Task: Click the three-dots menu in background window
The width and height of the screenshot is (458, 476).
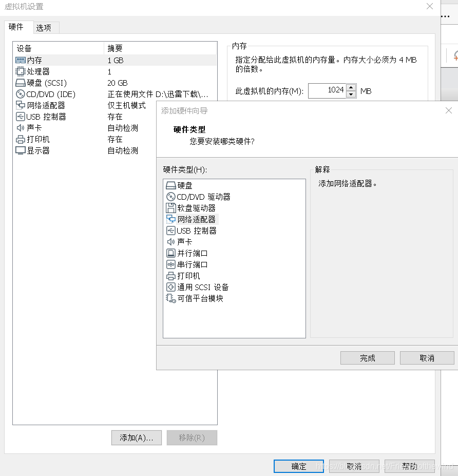Action: click(x=445, y=16)
